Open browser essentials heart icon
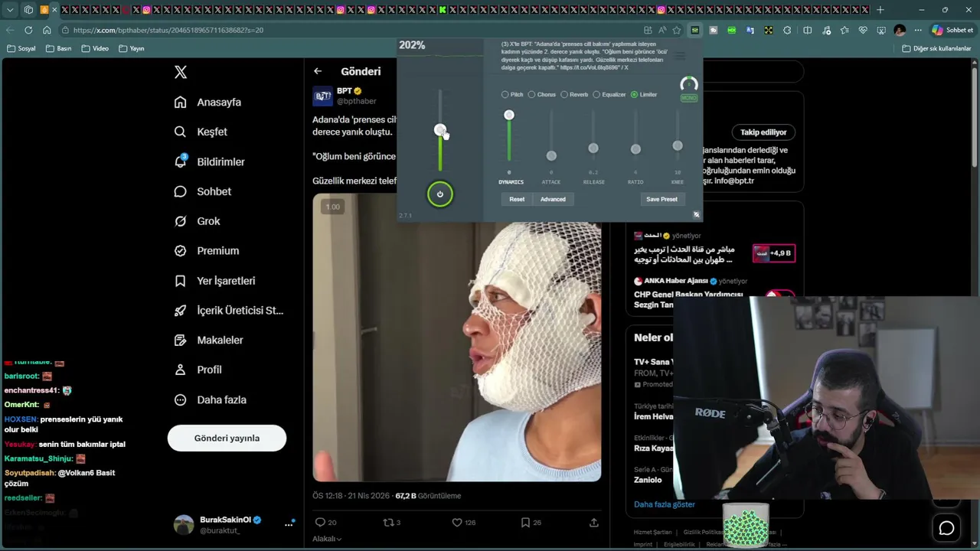 (863, 30)
